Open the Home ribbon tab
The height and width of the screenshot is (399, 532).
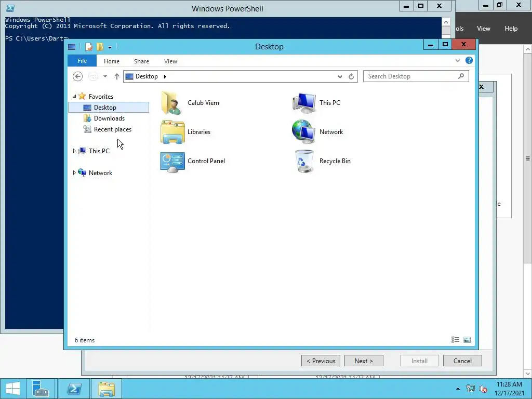pyautogui.click(x=112, y=61)
